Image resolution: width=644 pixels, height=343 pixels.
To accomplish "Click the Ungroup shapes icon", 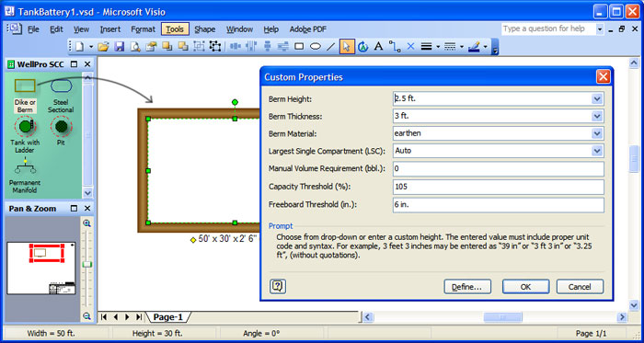I will [214, 46].
